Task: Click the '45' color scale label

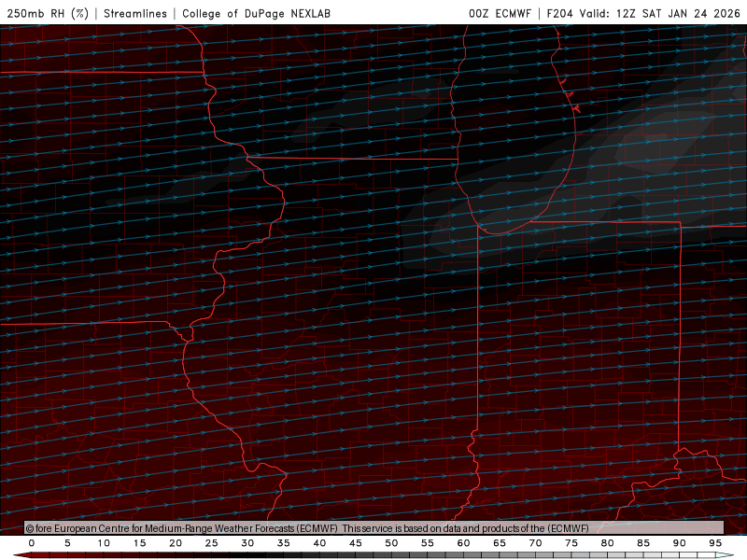Action: [356, 543]
